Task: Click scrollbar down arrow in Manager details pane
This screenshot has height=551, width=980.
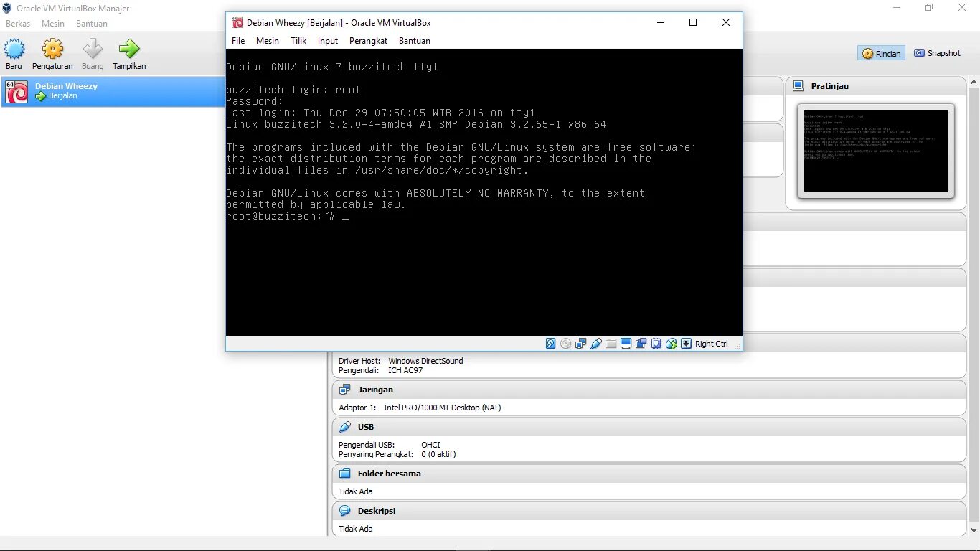Action: pos(974,530)
